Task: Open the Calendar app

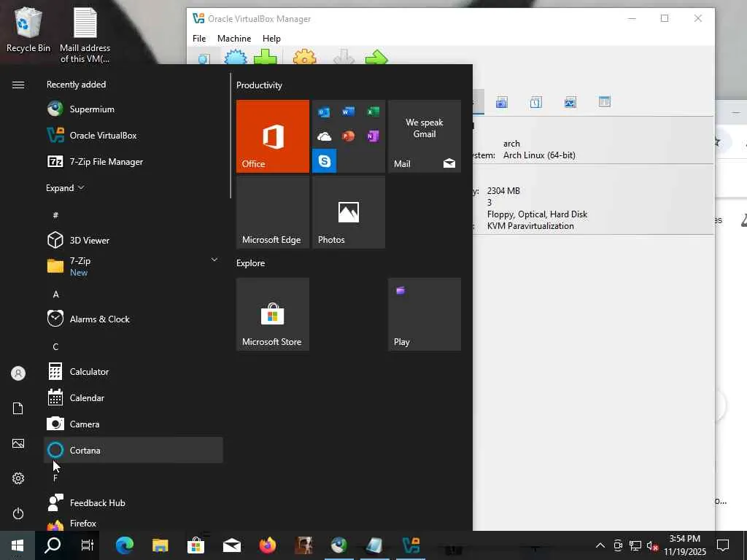Action: click(133, 397)
